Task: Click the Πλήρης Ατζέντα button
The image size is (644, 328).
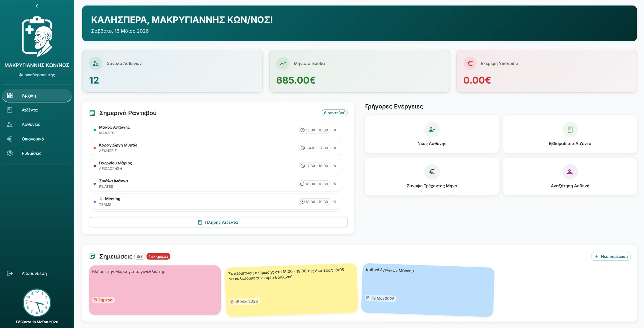Action: (218, 222)
